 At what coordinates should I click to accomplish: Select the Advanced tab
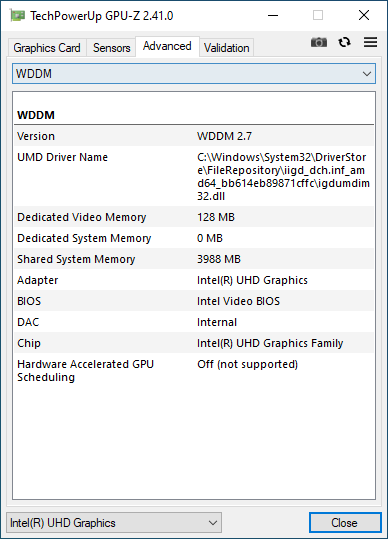(x=167, y=46)
